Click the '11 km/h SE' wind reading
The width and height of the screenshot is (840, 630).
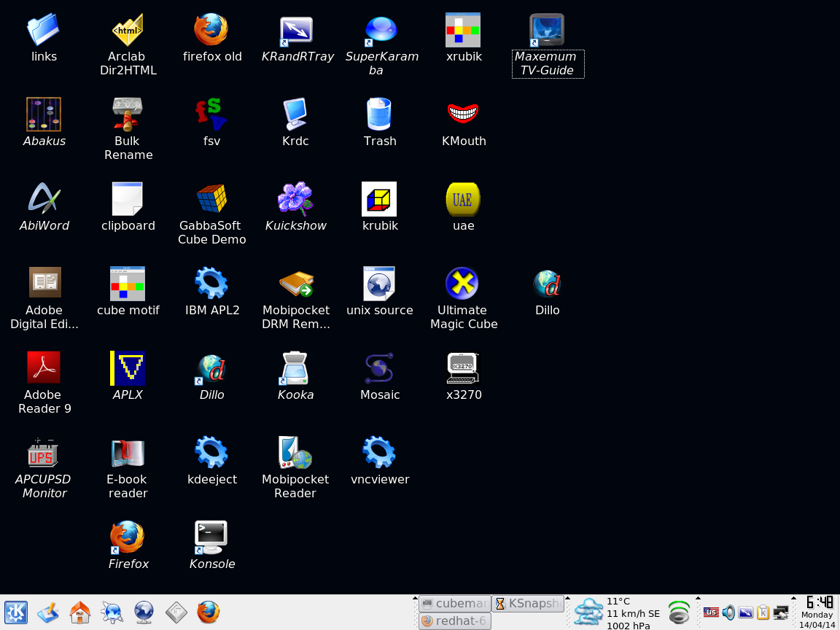pos(633,613)
